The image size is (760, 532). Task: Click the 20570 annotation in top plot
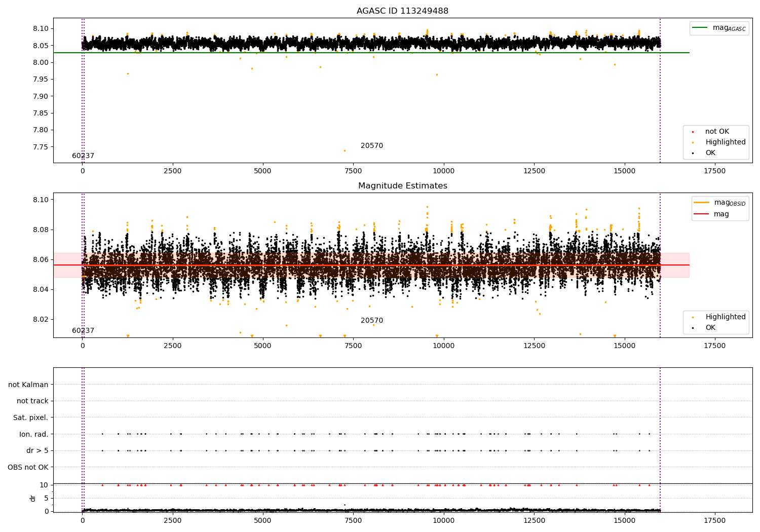pyautogui.click(x=371, y=146)
